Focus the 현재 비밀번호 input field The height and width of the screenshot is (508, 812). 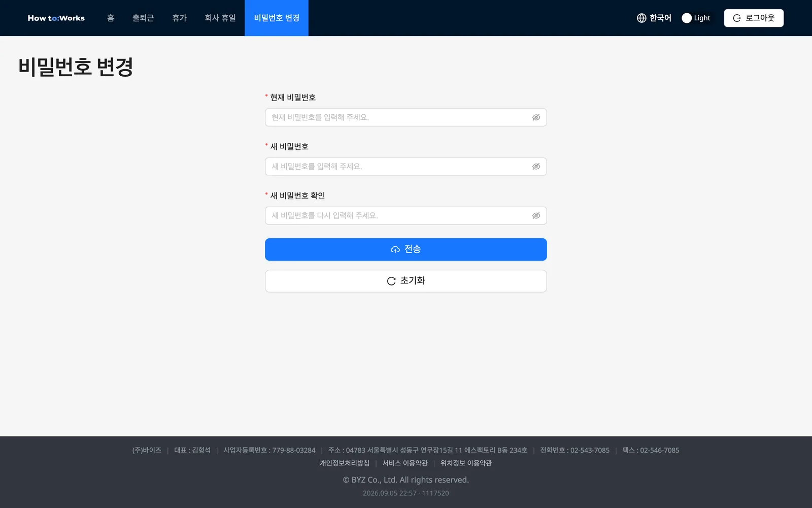(405, 117)
